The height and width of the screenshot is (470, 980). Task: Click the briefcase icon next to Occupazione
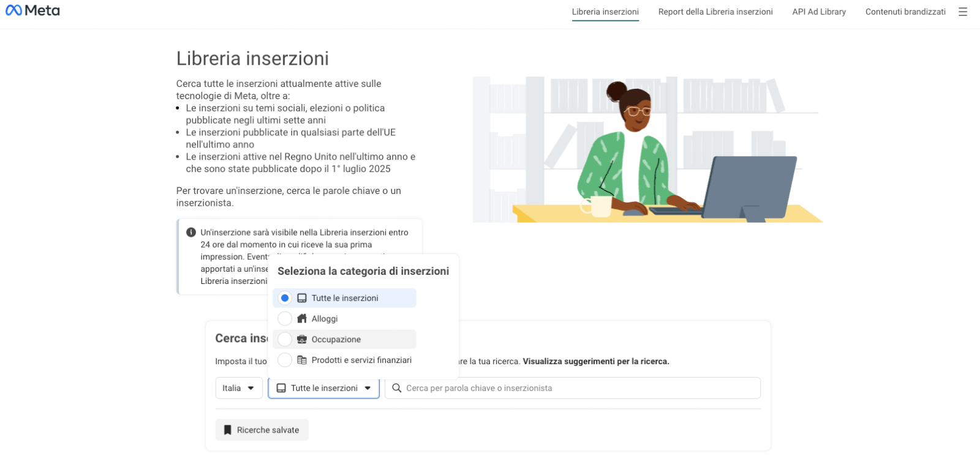[x=302, y=340]
